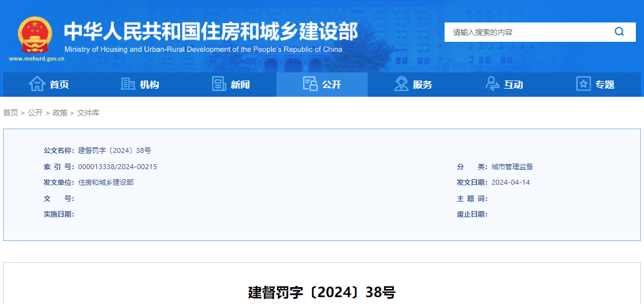Image resolution: width=644 pixels, height=304 pixels.
Task: Click the magnifier search icon
Action: coord(619,32)
